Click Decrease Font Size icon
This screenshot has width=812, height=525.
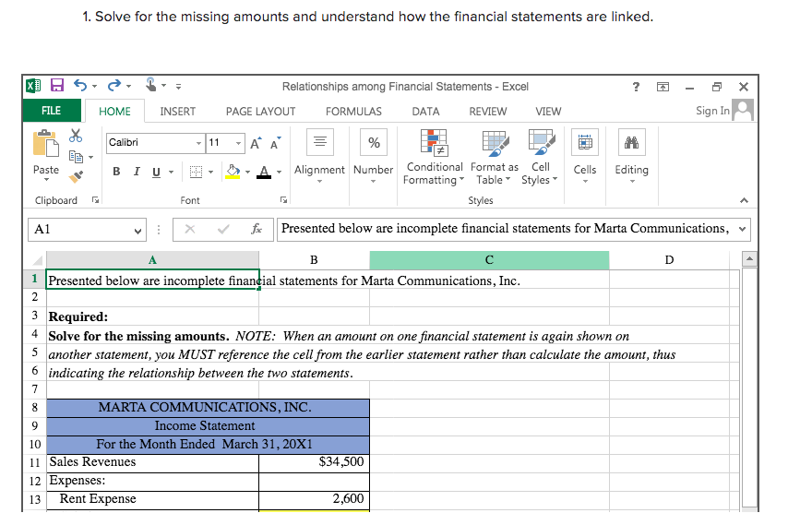(x=276, y=143)
